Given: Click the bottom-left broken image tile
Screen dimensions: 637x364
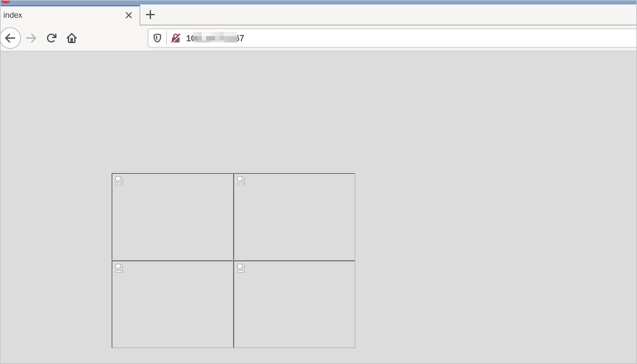Looking at the screenshot, I should tap(173, 304).
